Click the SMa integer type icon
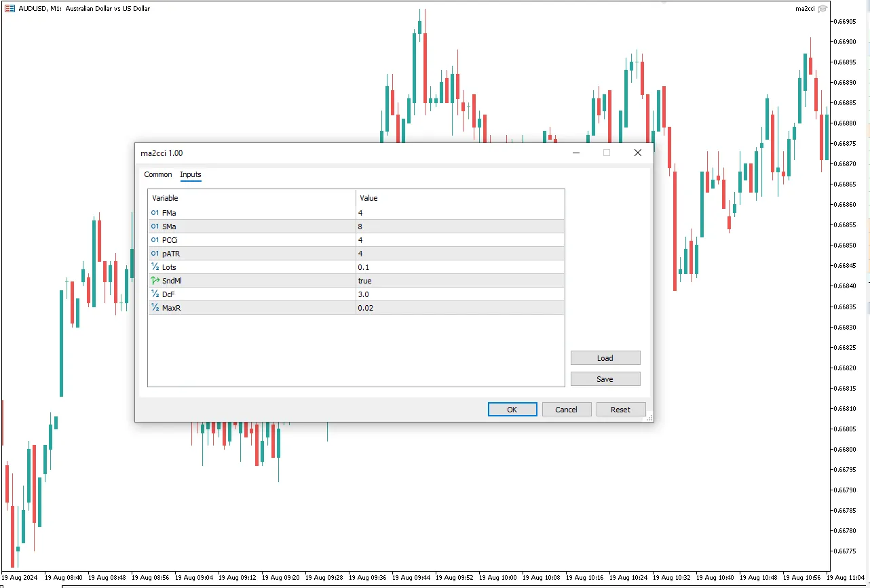 pyautogui.click(x=155, y=227)
